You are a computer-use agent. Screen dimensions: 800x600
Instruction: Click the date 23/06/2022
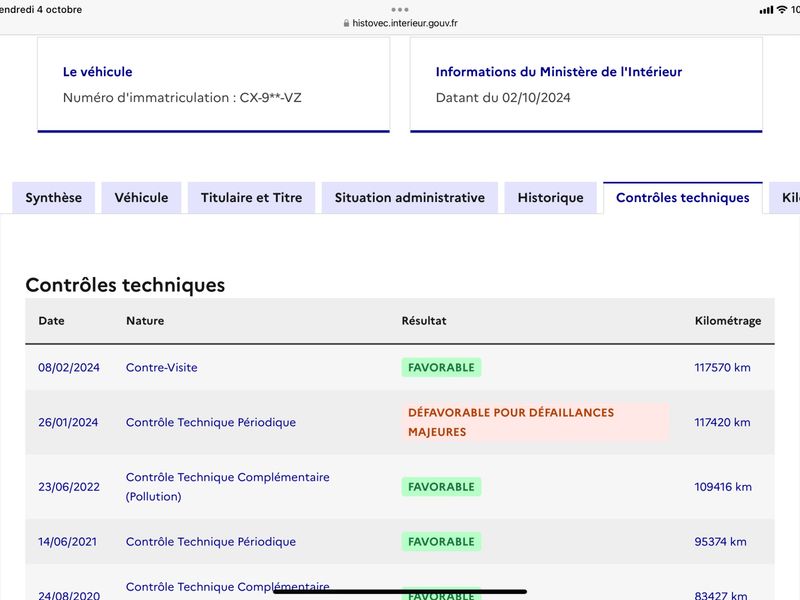pos(69,487)
